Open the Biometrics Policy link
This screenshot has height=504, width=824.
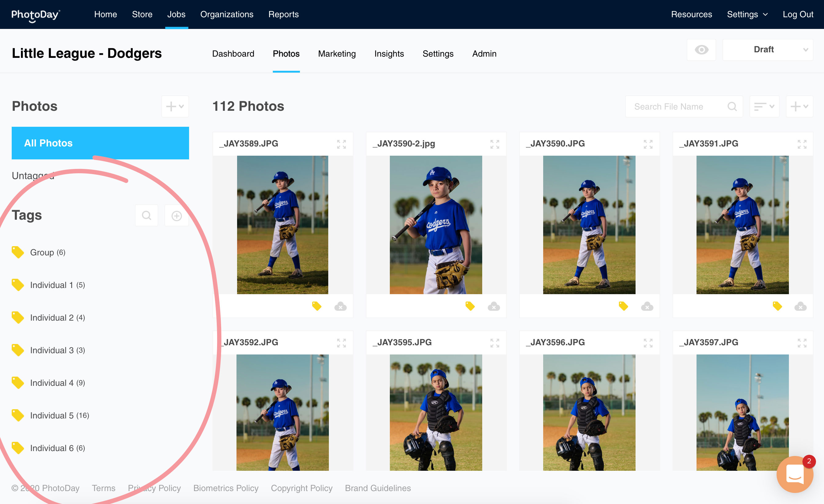(226, 488)
